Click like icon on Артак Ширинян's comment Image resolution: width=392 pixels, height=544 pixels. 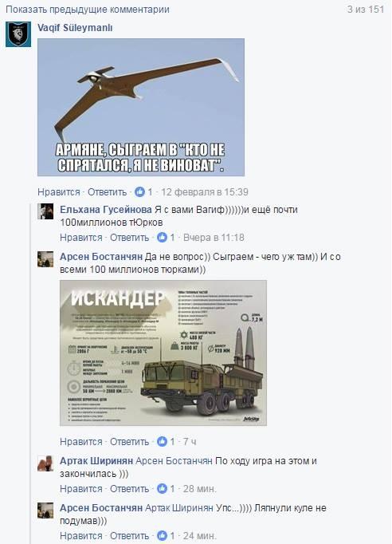[162, 488]
